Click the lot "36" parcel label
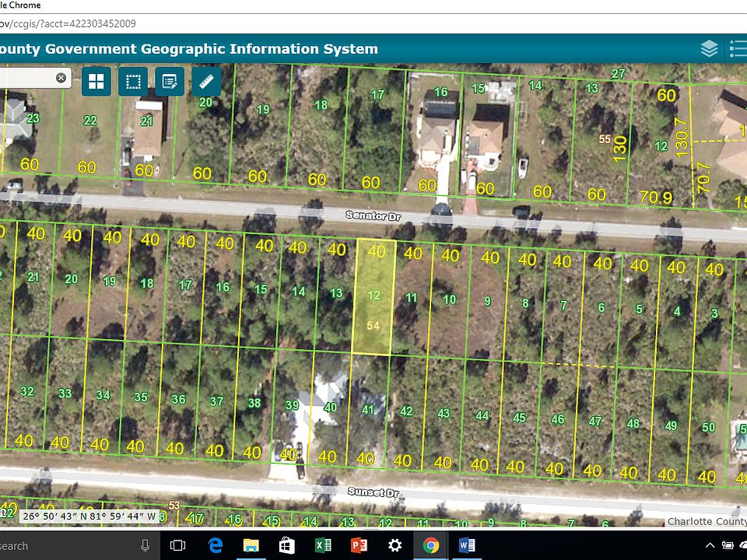Image resolution: width=747 pixels, height=560 pixels. pos(179,399)
